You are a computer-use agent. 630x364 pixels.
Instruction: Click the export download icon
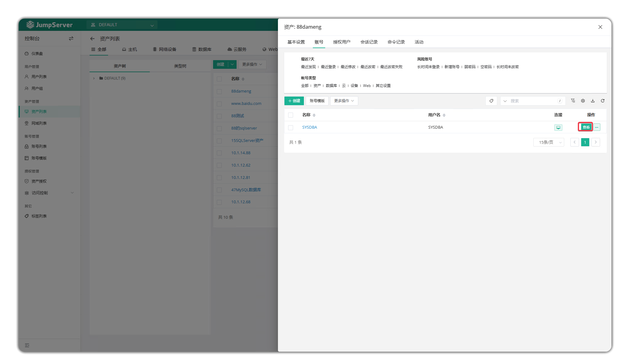pyautogui.click(x=593, y=101)
